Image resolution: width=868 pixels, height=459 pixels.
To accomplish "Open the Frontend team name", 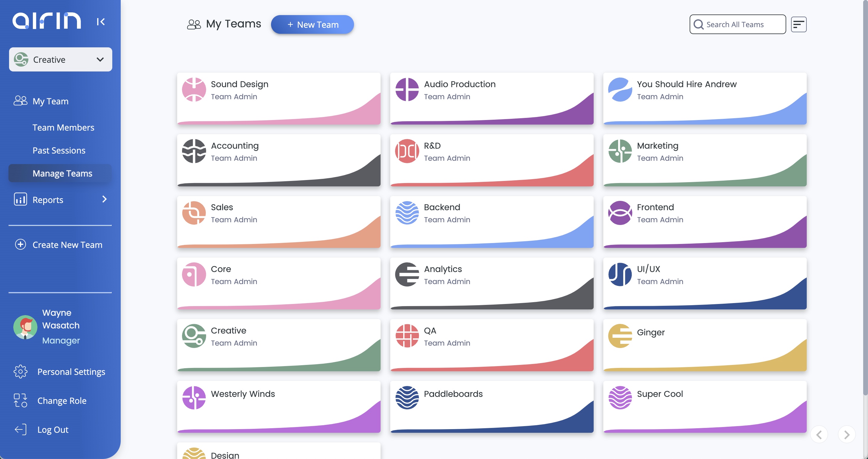I will pos(655,207).
